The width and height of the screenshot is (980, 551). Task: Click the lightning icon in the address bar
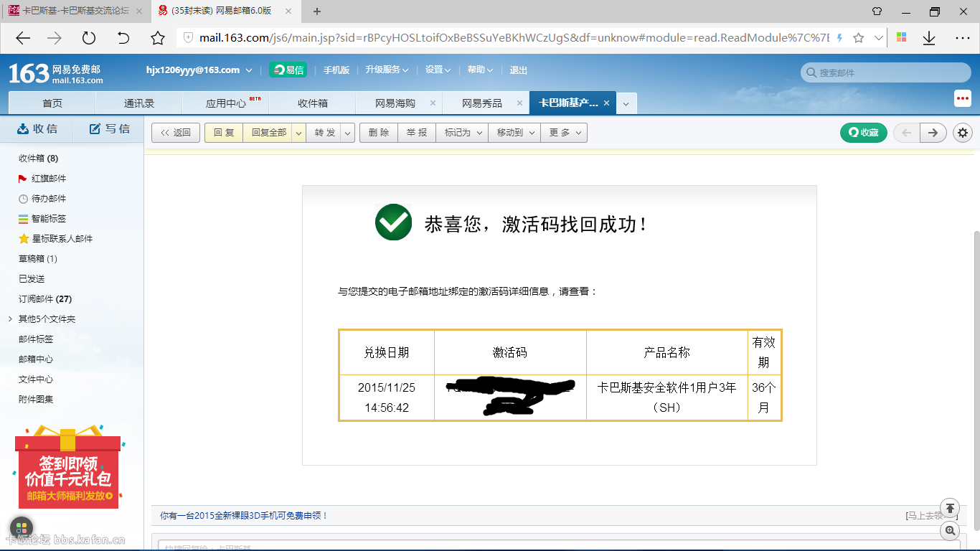point(839,38)
